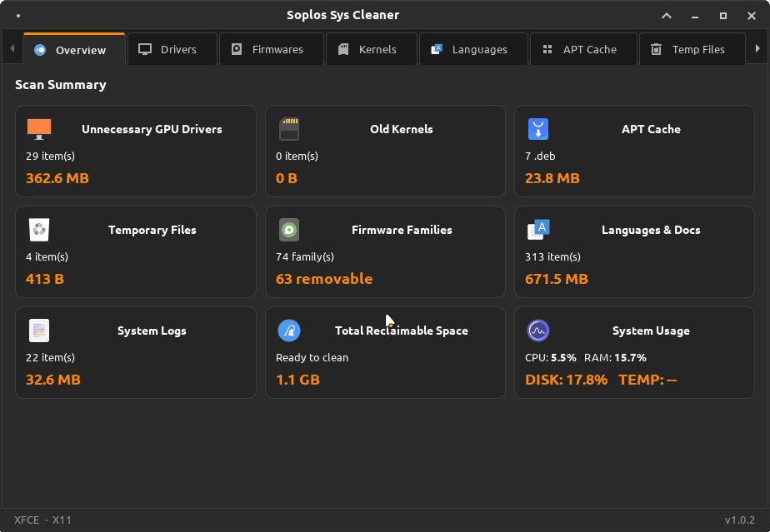Click the 313 item(s) languages count
Viewport: 770px width, 532px height.
553,256
